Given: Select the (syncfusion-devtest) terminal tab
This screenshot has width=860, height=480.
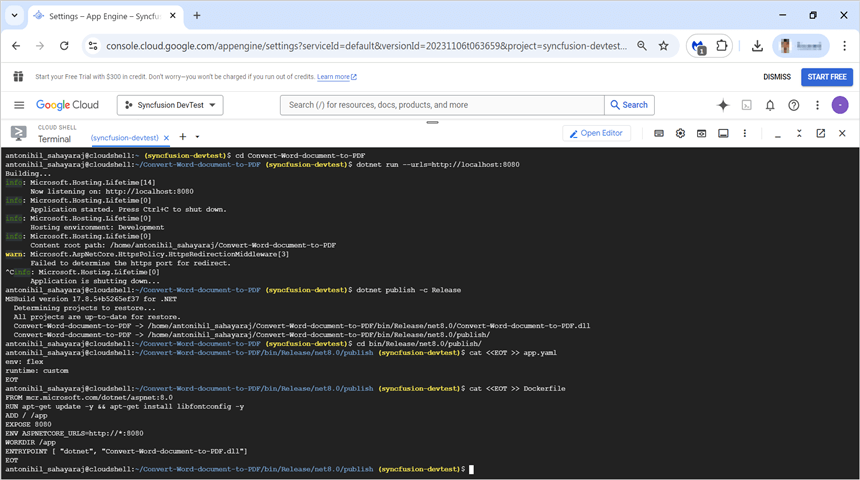Looking at the screenshot, I should [x=124, y=137].
